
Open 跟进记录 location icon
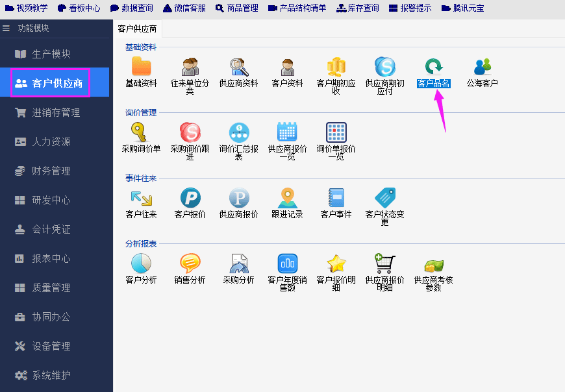coord(287,198)
